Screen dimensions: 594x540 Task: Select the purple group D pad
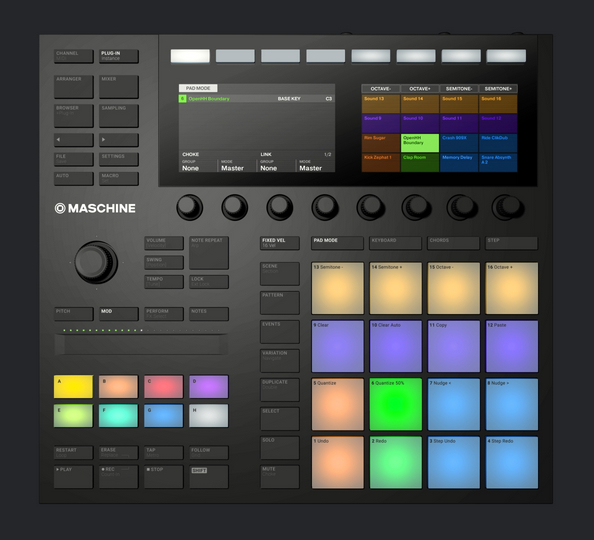pyautogui.click(x=209, y=387)
